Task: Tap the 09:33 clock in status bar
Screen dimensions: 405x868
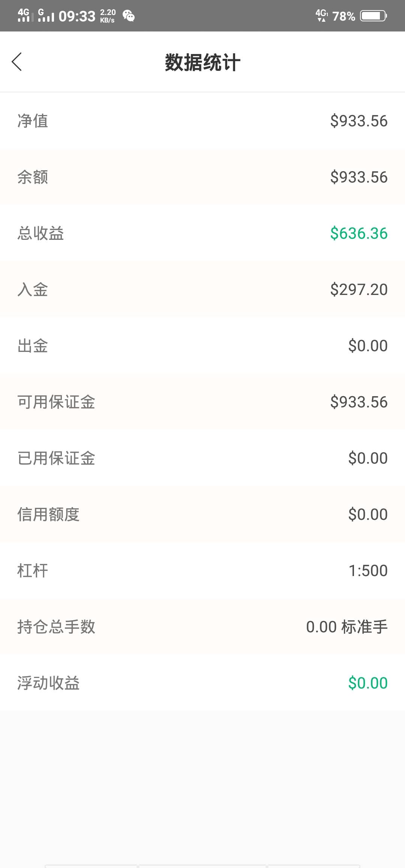Action: coord(77,16)
